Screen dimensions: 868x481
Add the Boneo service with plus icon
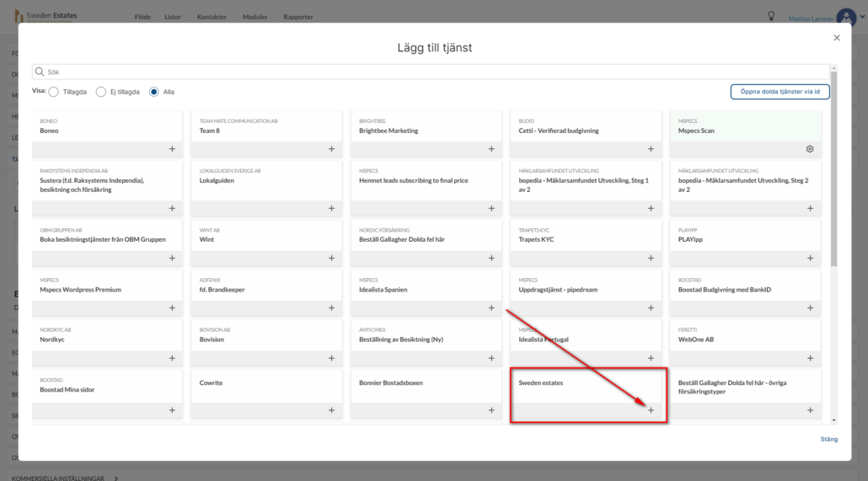tap(172, 149)
